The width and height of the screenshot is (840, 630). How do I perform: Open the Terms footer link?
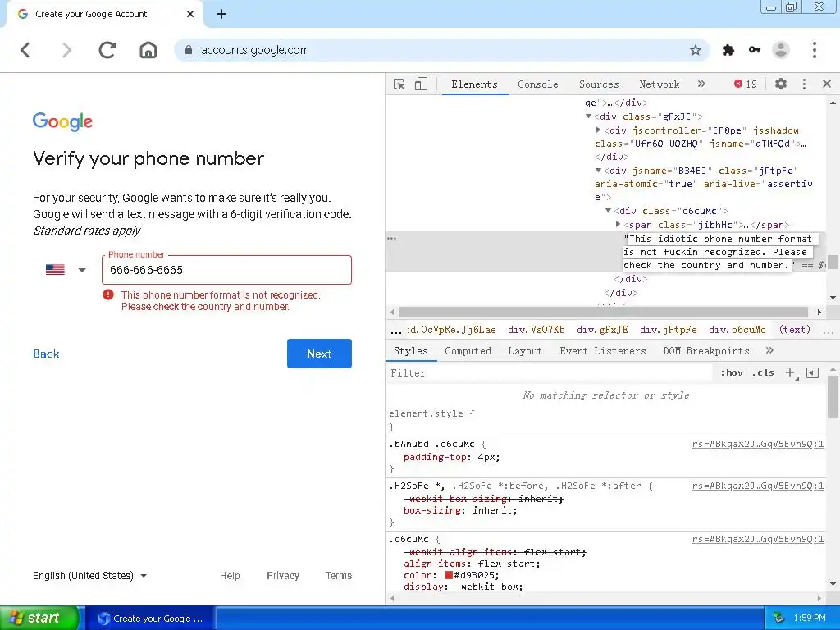click(x=339, y=575)
